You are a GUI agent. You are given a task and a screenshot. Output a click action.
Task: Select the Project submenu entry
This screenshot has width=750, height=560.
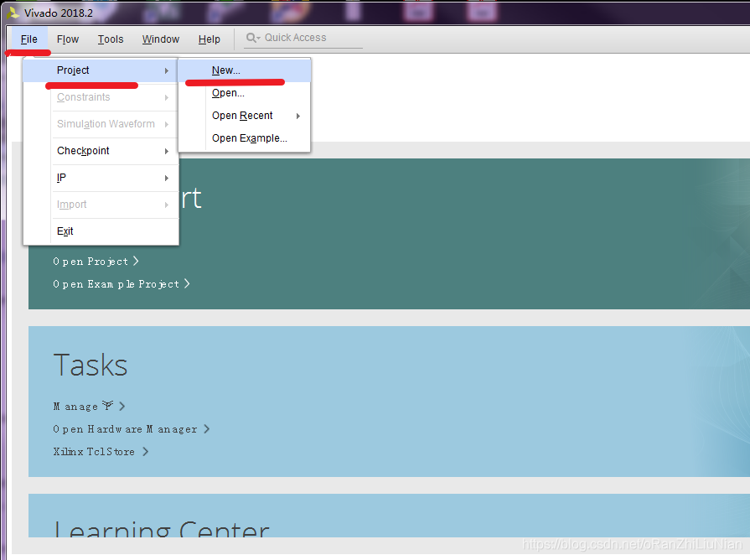pyautogui.click(x=101, y=70)
